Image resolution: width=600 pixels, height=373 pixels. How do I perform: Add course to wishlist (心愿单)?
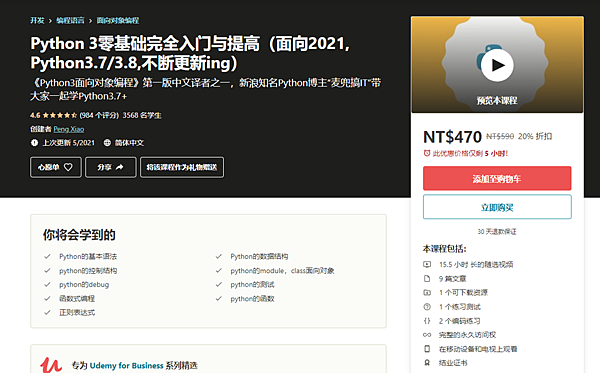click(x=56, y=167)
